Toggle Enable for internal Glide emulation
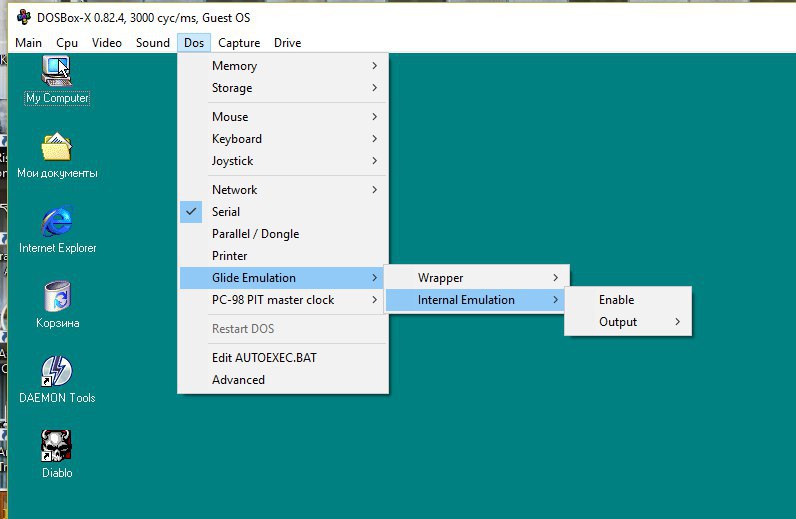Viewport: 796px width, 519px height. [x=628, y=300]
